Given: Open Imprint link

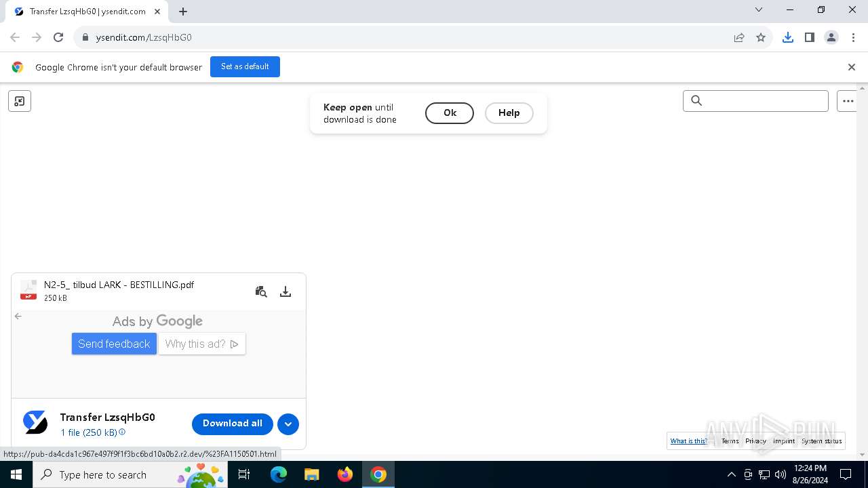Looking at the screenshot, I should pos(784,441).
